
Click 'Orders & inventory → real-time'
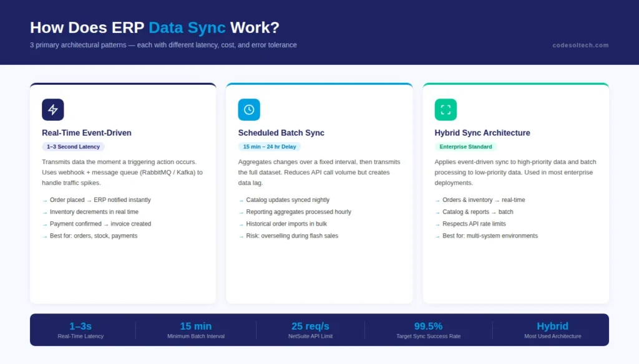pos(484,200)
